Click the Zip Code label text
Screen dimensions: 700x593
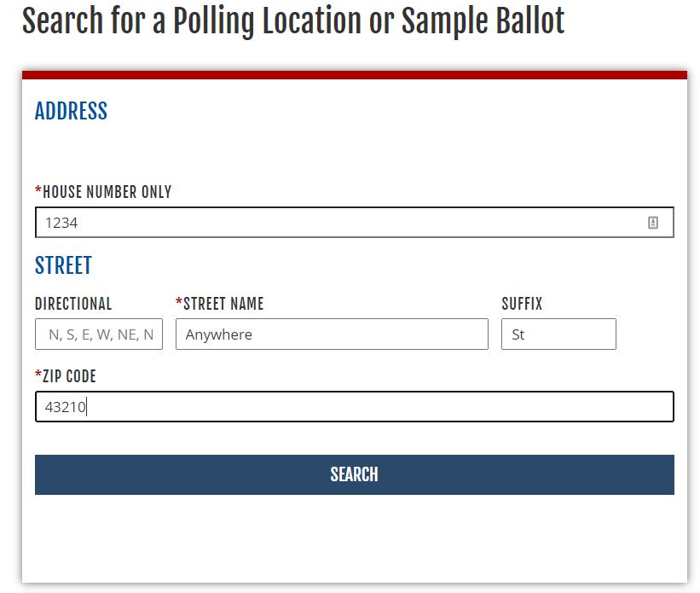point(69,376)
